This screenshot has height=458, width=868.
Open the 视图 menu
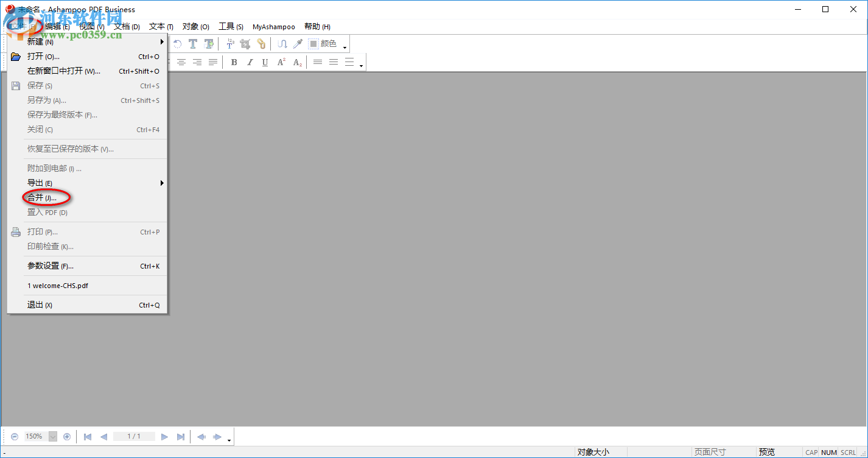click(x=92, y=27)
